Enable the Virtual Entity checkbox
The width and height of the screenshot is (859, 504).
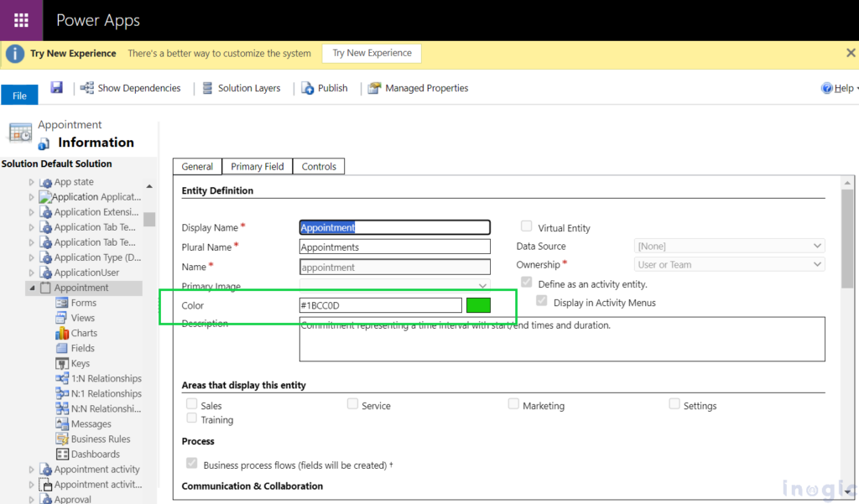pyautogui.click(x=528, y=226)
